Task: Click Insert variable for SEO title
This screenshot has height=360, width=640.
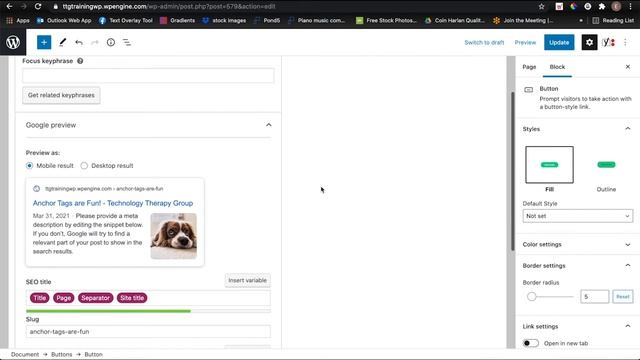Action: point(247,280)
